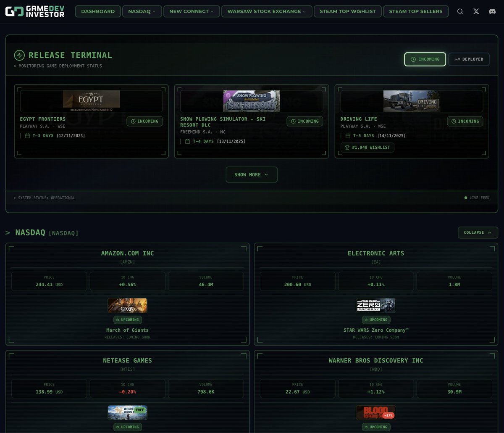Click the calendar icon on Egypt Frontiers card

point(27,136)
